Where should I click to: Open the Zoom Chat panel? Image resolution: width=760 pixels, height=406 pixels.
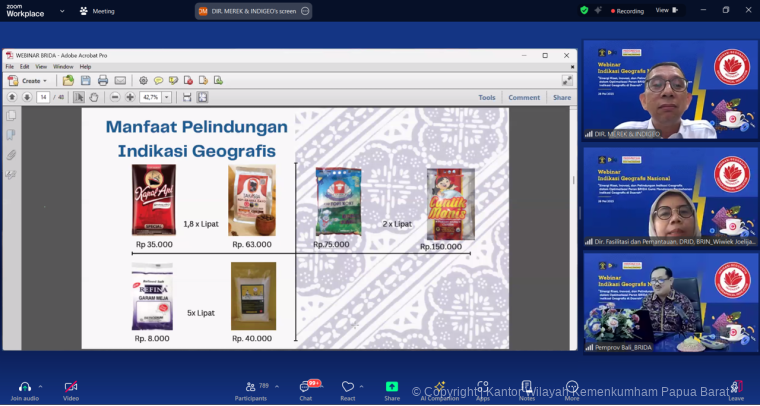306,387
